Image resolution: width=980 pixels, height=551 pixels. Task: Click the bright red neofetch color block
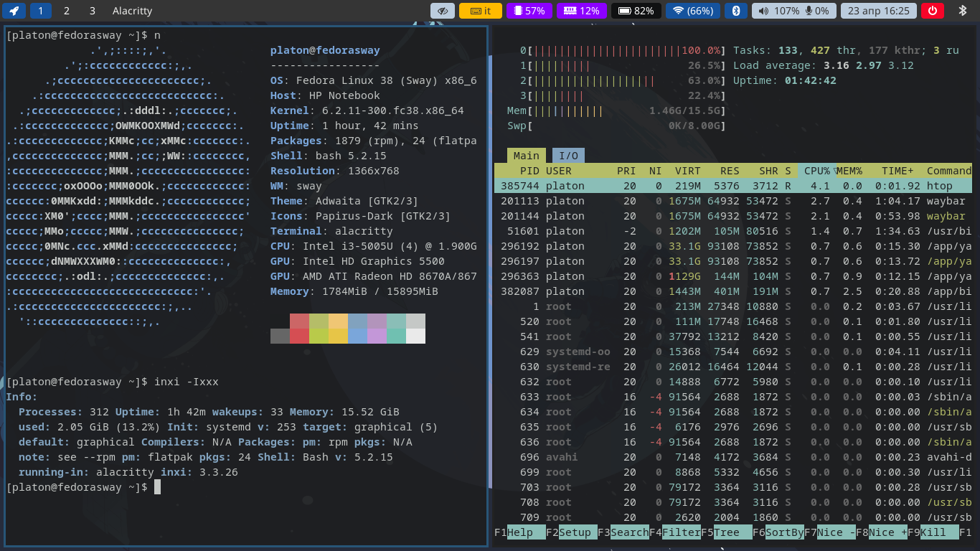click(x=299, y=336)
